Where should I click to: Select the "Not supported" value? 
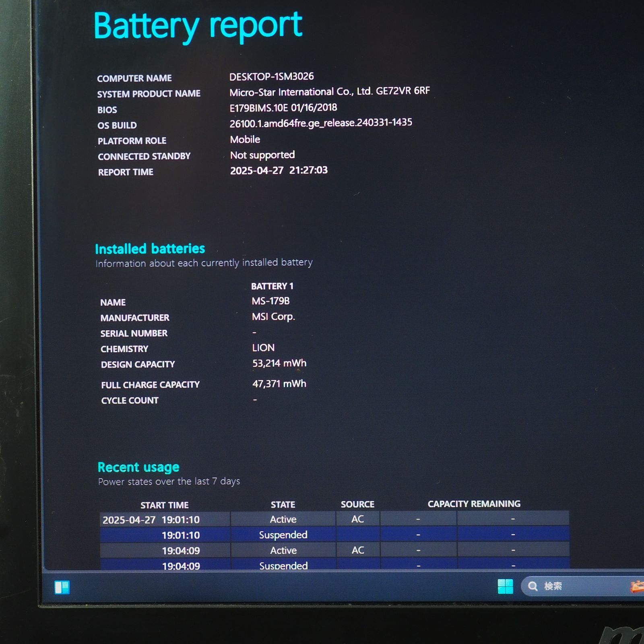click(x=262, y=155)
